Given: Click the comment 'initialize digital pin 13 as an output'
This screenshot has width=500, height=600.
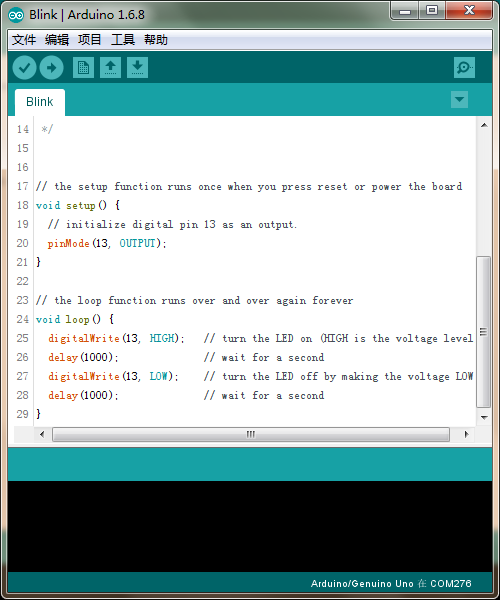Looking at the screenshot, I should [181, 225].
